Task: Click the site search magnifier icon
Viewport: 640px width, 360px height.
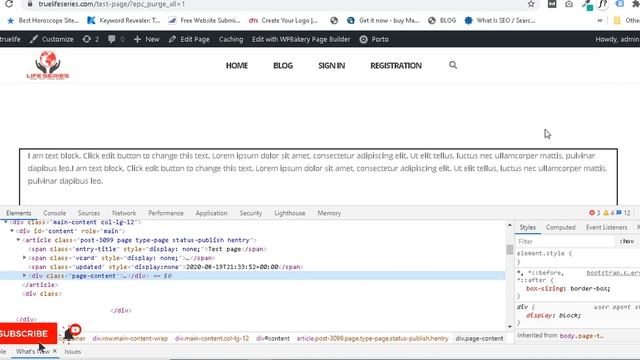Action: coord(453,65)
